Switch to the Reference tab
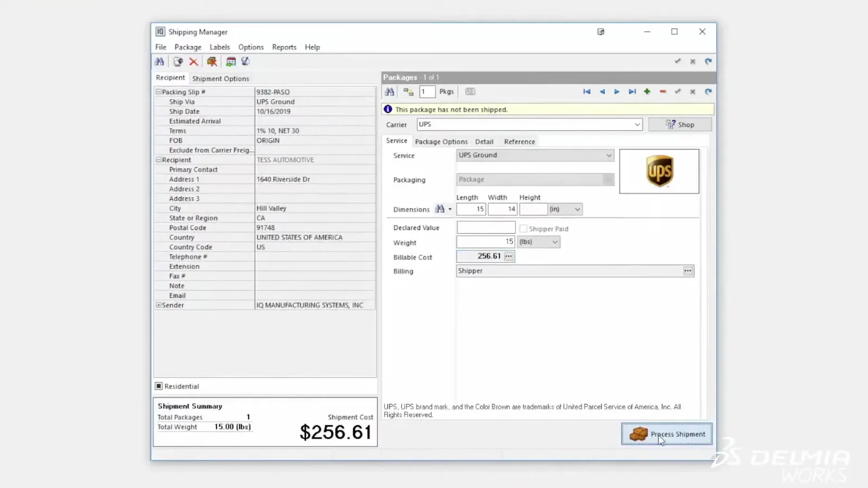This screenshot has height=488, width=868. click(519, 142)
